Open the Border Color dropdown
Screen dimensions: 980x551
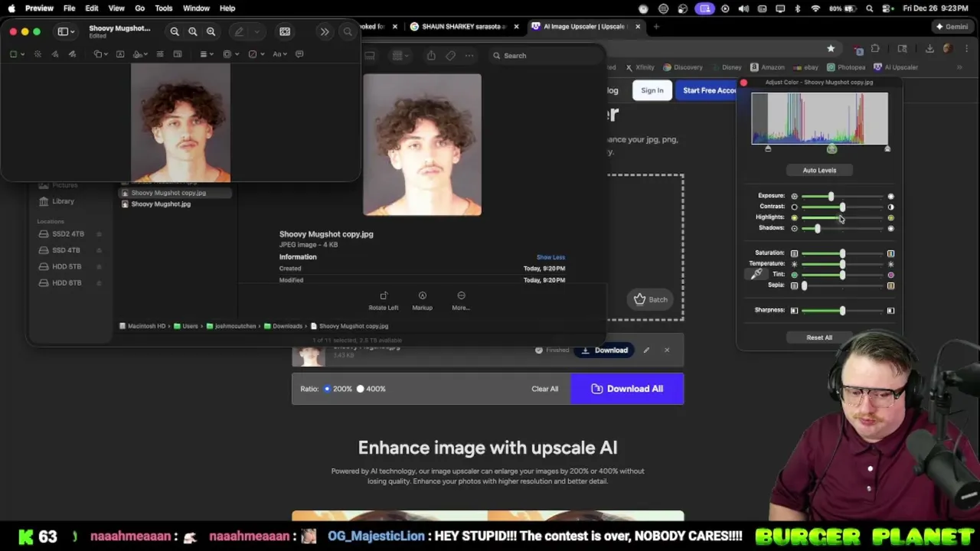230,54
